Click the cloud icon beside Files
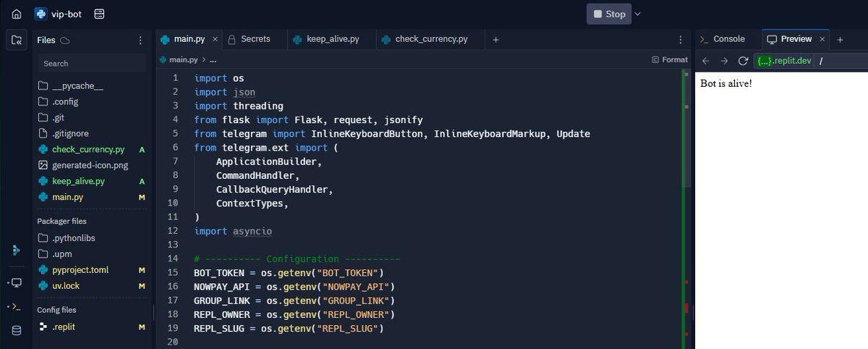Image resolution: width=868 pixels, height=349 pixels. pos(65,41)
